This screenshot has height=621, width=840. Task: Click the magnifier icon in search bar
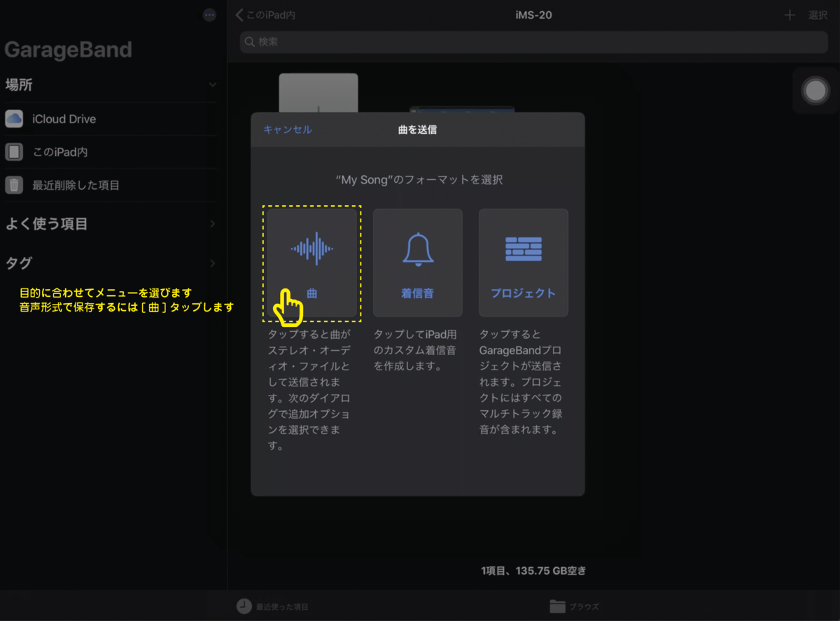coord(250,42)
